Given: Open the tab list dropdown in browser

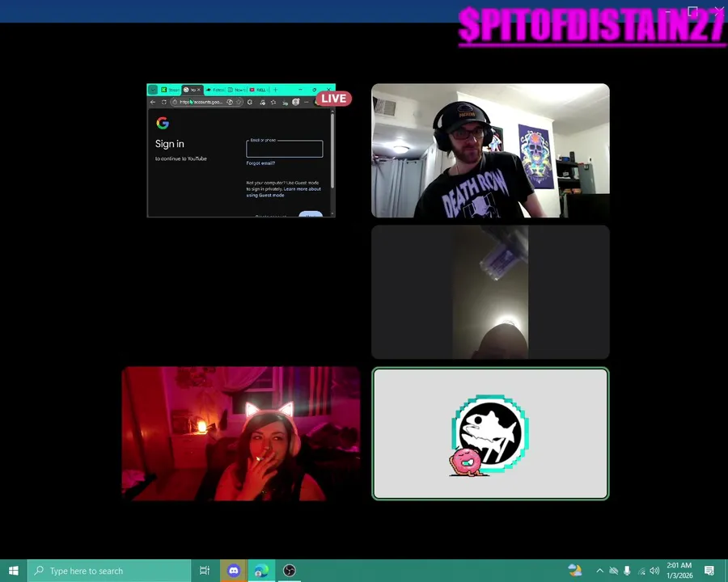Looking at the screenshot, I should click(153, 90).
